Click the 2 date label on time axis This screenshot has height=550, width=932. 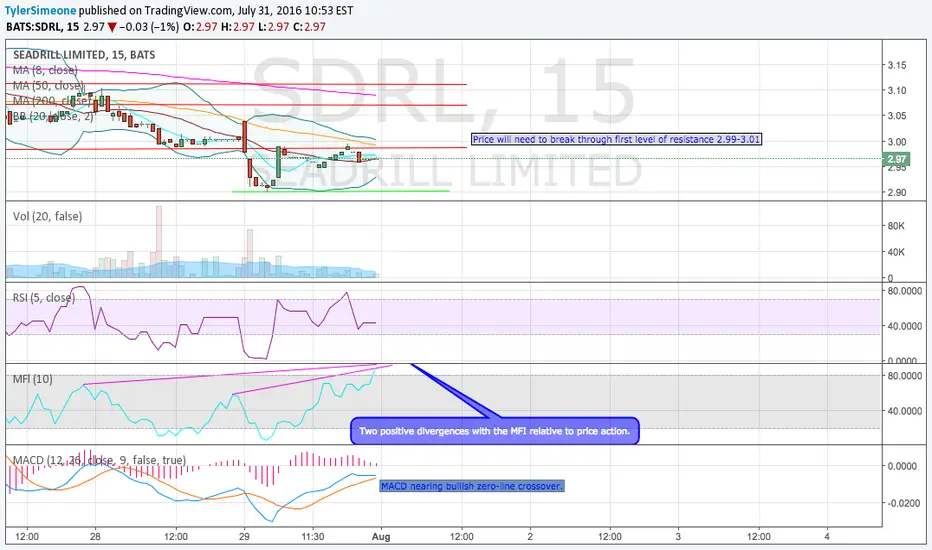530,537
